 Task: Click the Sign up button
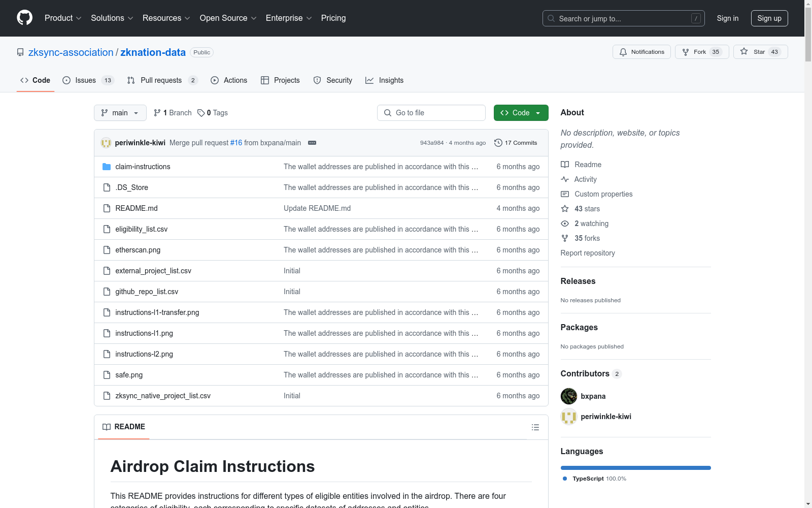(x=769, y=18)
